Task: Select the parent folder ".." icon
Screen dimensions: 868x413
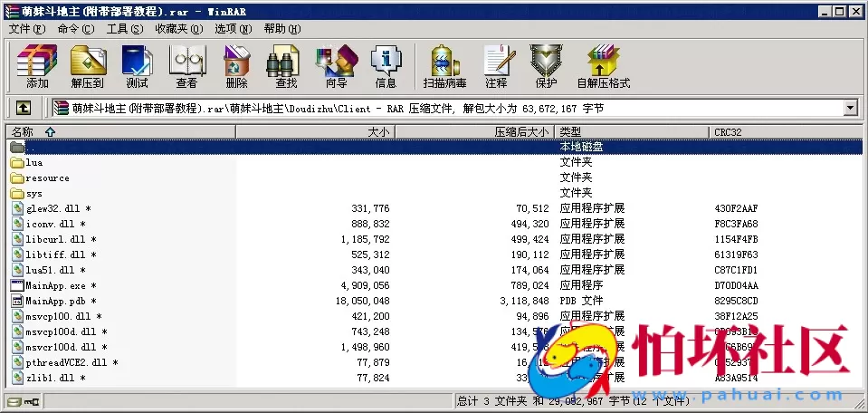Action: coord(17,147)
